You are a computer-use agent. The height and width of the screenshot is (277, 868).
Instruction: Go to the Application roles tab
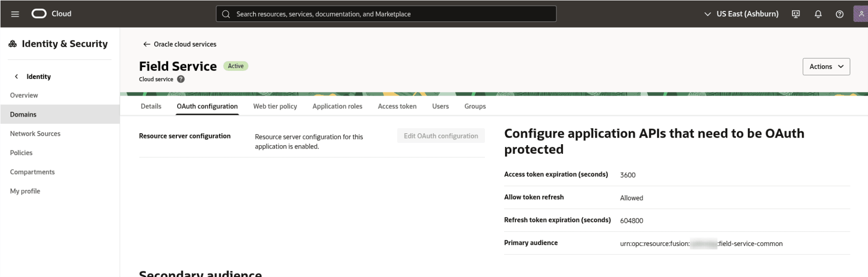click(337, 106)
